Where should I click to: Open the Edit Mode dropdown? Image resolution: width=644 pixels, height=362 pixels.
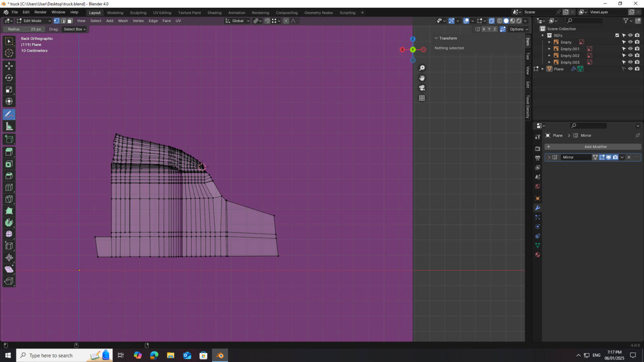click(x=34, y=21)
